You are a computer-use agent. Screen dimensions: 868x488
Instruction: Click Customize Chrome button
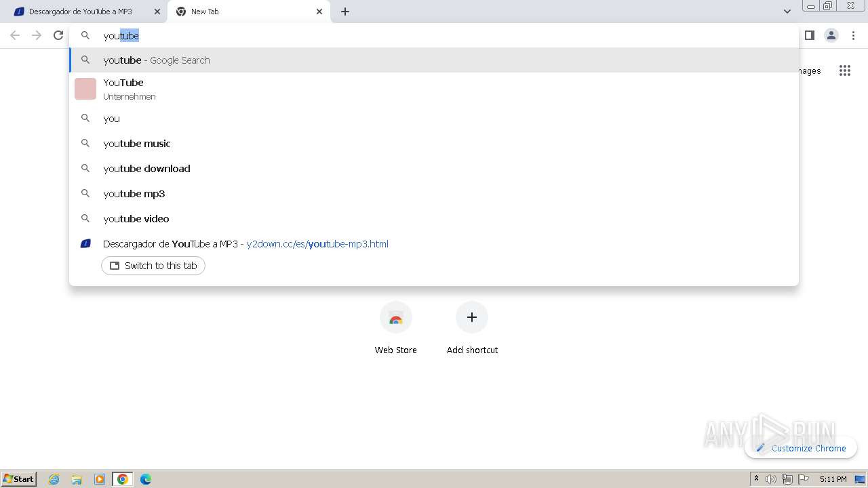pyautogui.click(x=801, y=448)
